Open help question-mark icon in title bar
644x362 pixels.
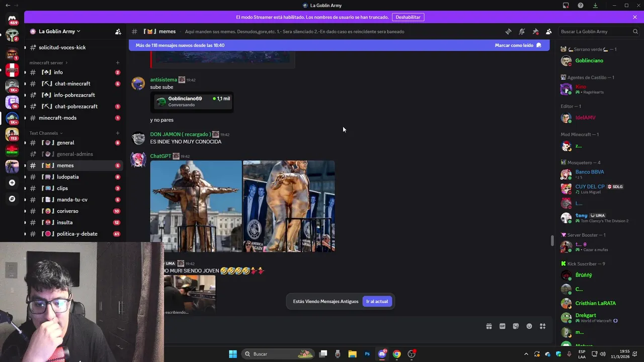[x=581, y=6]
